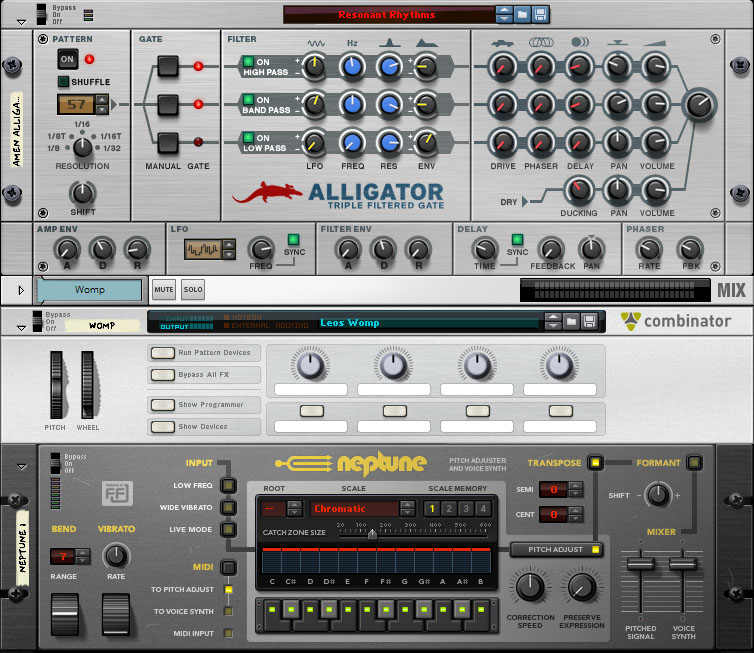This screenshot has width=754, height=653.
Task: Enable Neptune TRANSPOSE button
Action: 595,463
